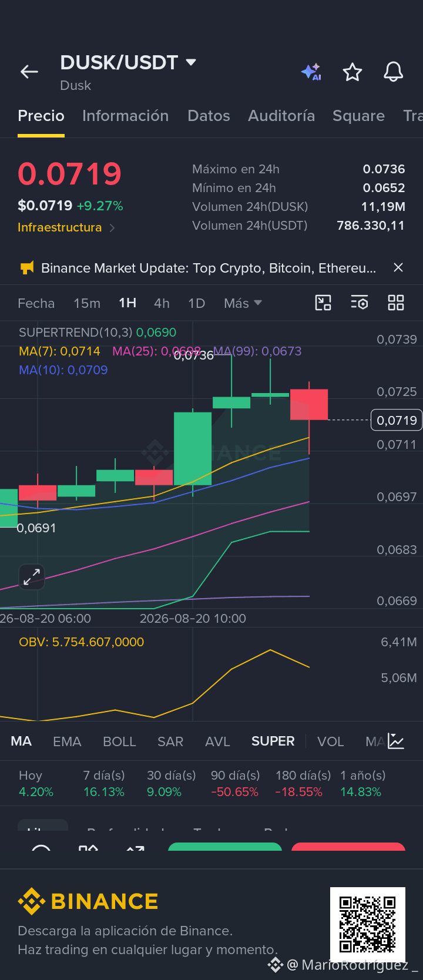Open the Infraestructura category link
The height and width of the screenshot is (980, 423).
[66, 227]
